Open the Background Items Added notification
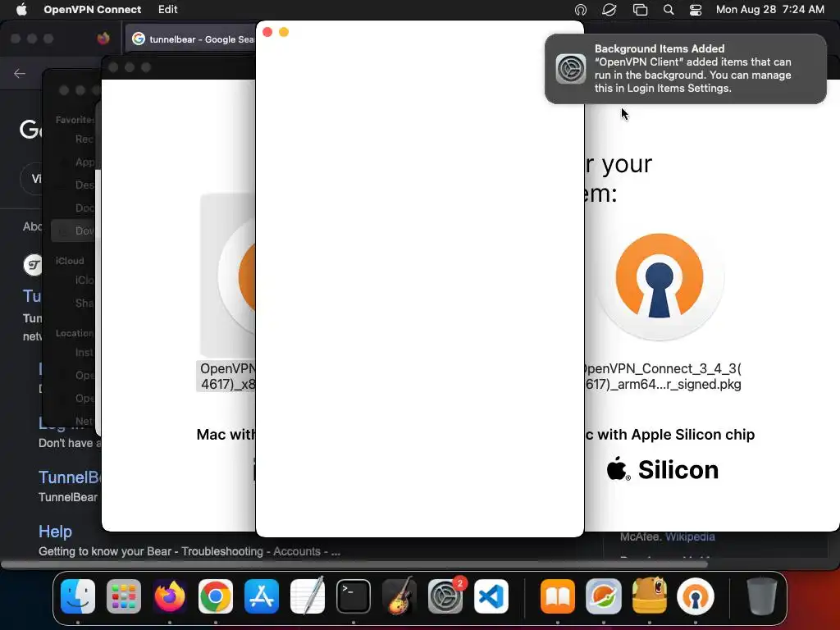840x630 pixels. 685,69
